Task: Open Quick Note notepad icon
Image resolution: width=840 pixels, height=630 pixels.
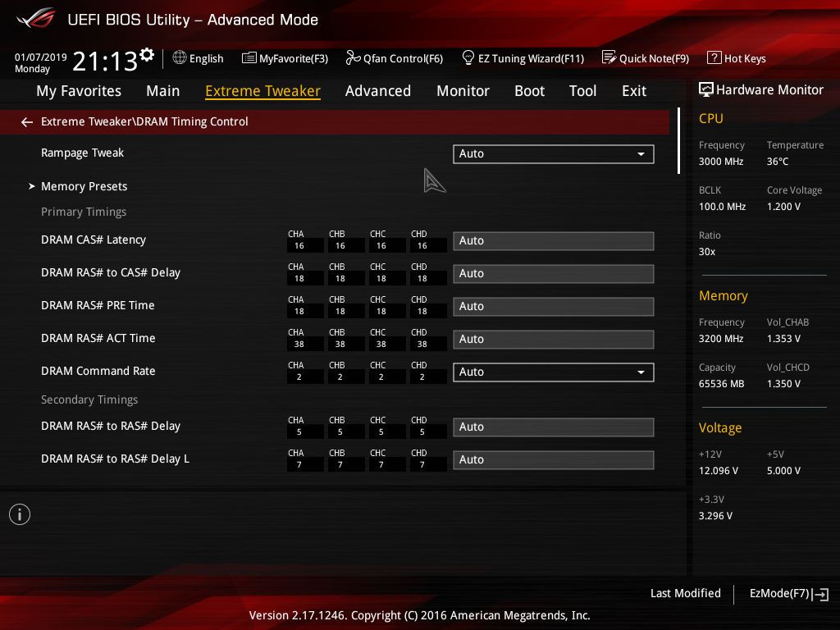Action: pos(609,57)
